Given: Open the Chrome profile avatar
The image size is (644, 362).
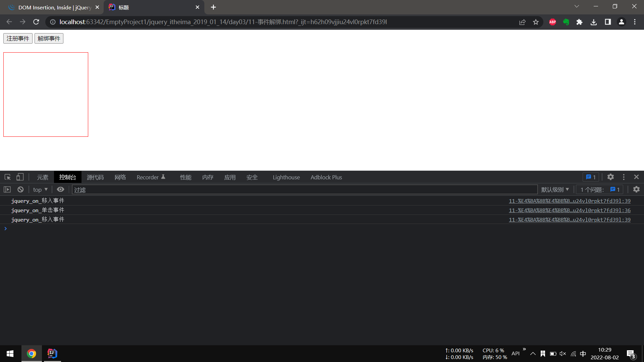Looking at the screenshot, I should coord(622,22).
